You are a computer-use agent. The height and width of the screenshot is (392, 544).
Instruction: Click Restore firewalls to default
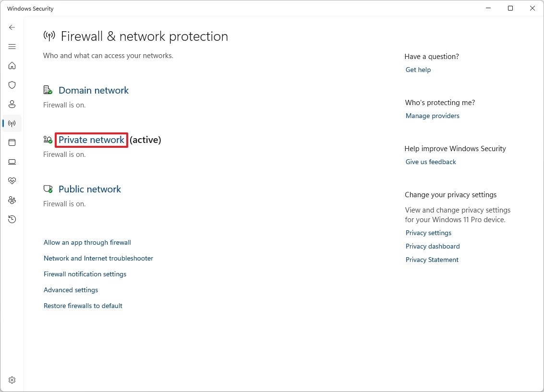click(83, 306)
